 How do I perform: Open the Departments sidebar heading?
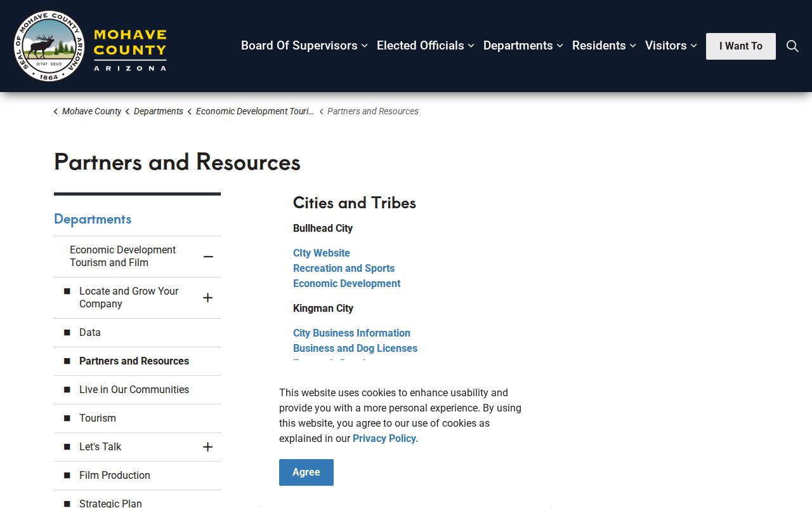point(93,219)
